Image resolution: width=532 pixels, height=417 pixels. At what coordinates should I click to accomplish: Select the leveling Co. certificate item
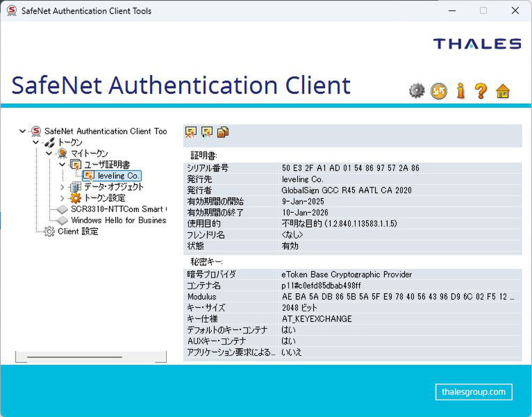(x=118, y=176)
